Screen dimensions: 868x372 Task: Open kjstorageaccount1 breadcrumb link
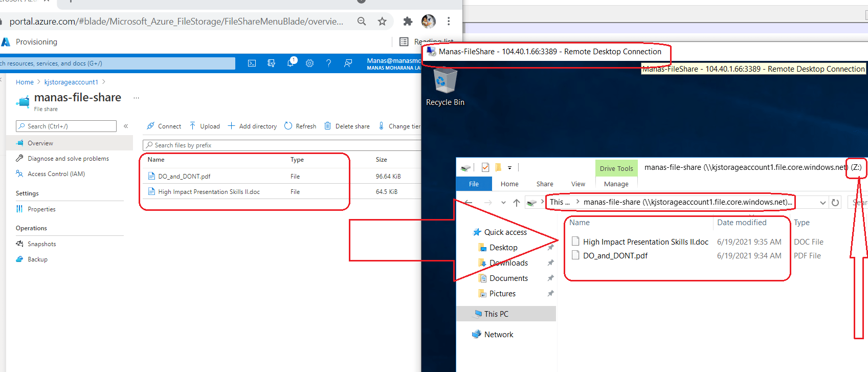point(71,82)
